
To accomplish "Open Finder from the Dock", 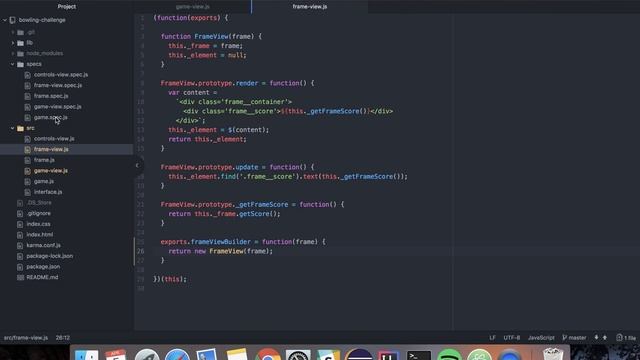I will (x=87, y=354).
